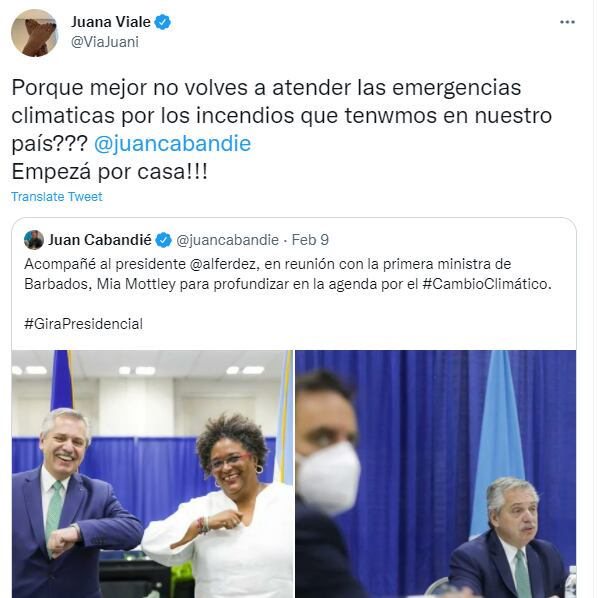The width and height of the screenshot is (597, 598).
Task: Click the main tweet text about incendios
Action: [x=282, y=116]
